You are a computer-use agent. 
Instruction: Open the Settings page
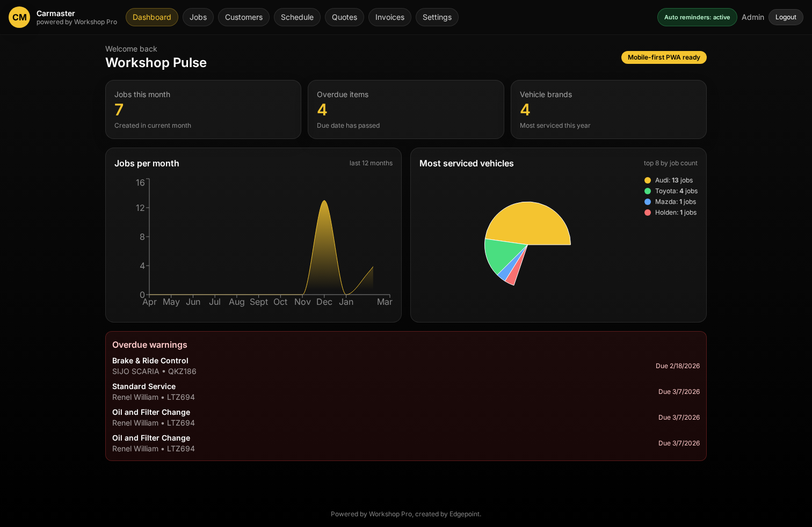tap(437, 17)
